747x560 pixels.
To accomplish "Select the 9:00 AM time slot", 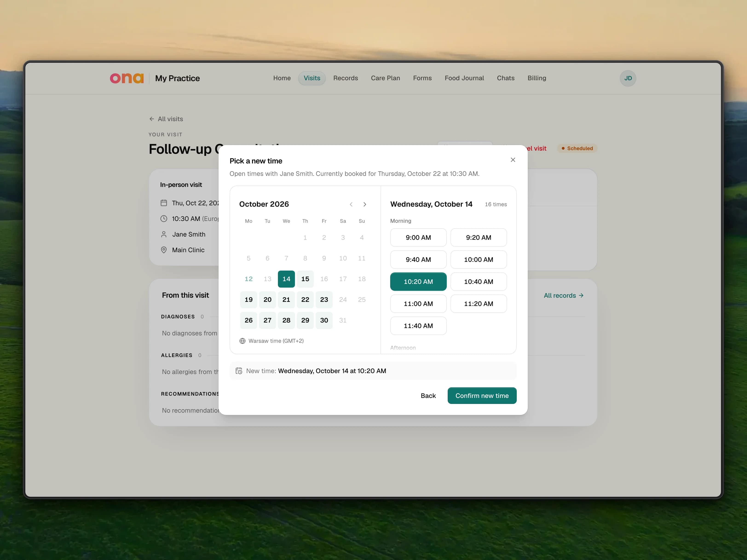I will 418,237.
